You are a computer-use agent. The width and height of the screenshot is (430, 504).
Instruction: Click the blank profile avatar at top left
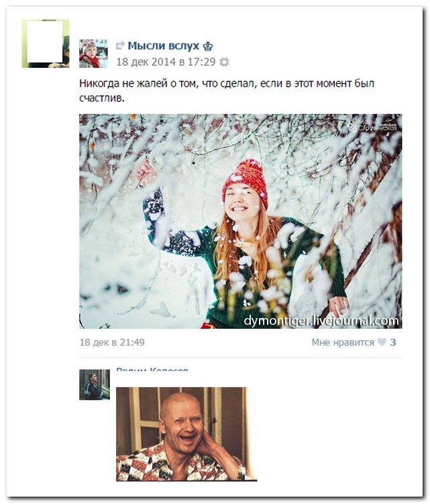46,43
